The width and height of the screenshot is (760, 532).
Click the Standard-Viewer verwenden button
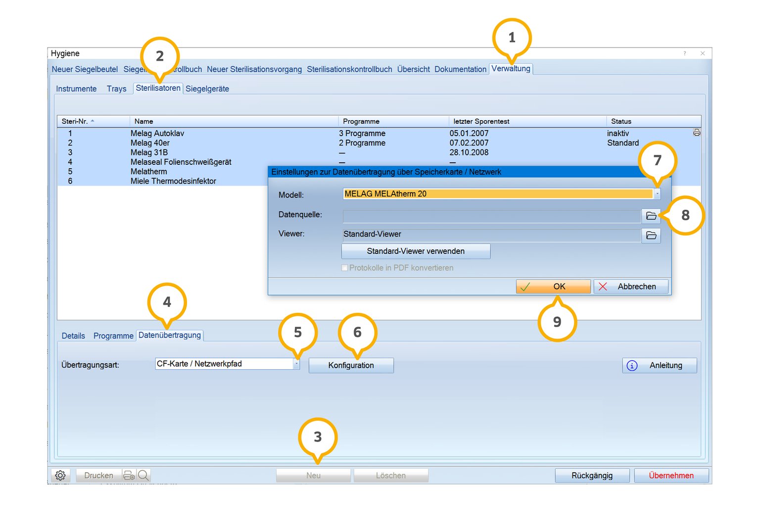416,251
